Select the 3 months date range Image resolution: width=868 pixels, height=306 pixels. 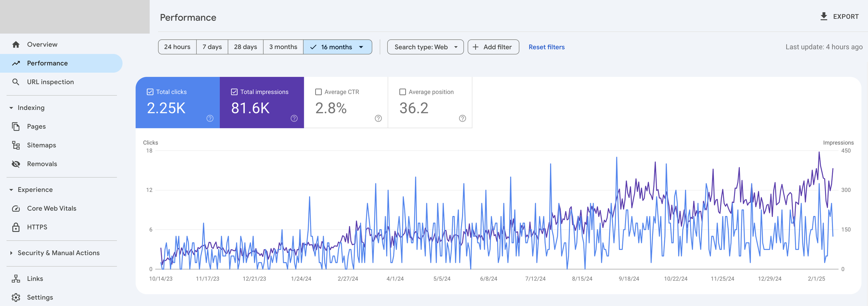coord(283,47)
